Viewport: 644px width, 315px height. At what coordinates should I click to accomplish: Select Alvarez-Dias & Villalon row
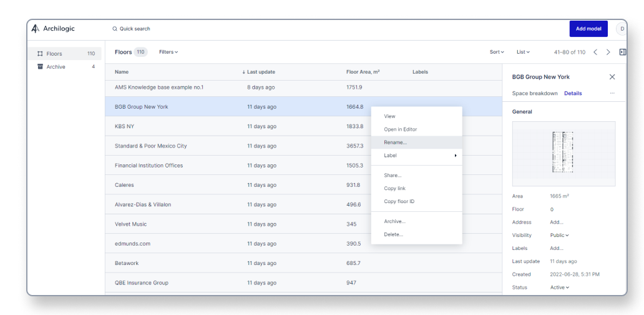[x=303, y=204]
